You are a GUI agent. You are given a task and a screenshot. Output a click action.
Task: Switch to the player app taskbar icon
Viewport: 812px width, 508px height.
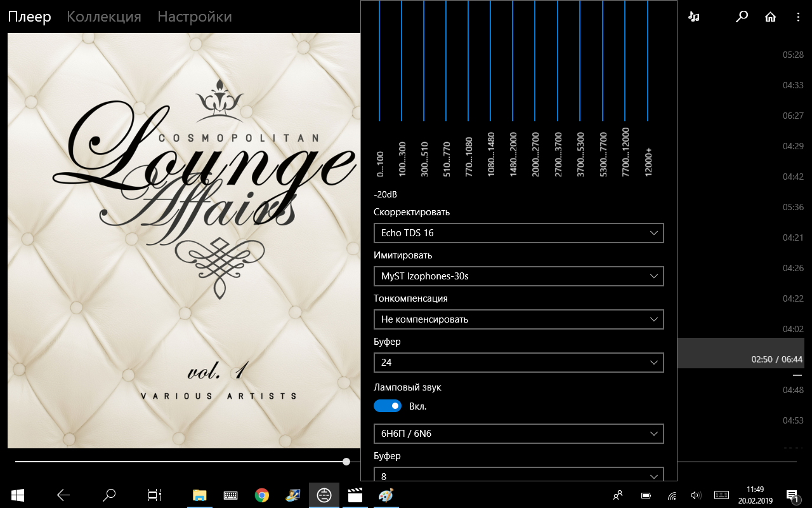324,495
